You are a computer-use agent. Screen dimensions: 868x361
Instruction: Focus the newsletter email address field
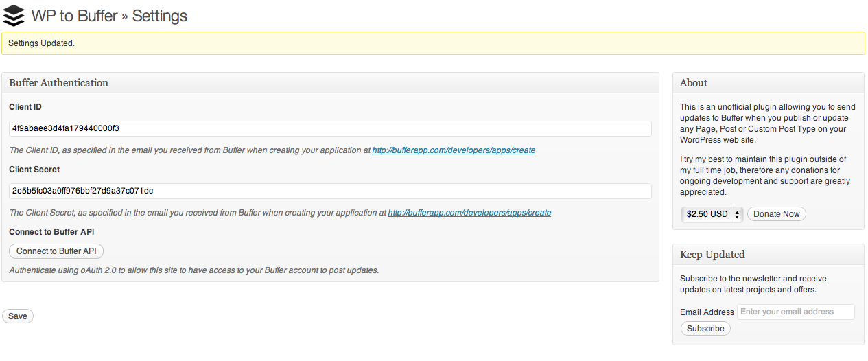point(795,312)
